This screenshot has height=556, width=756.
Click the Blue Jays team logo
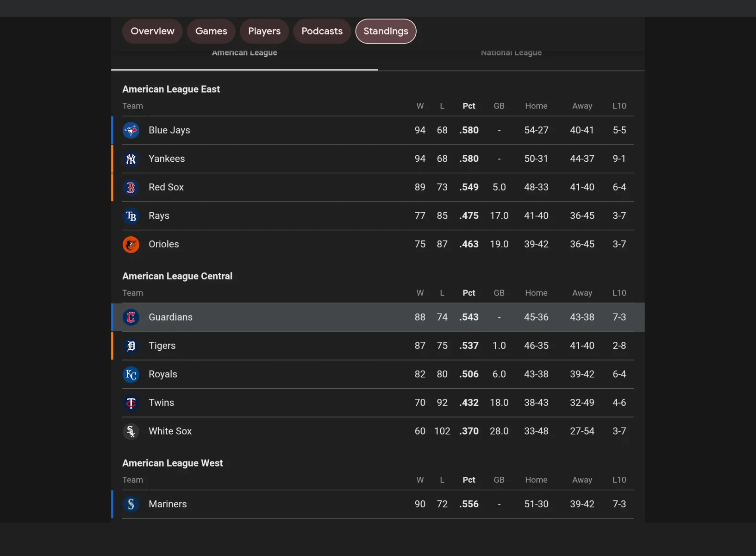pyautogui.click(x=131, y=131)
